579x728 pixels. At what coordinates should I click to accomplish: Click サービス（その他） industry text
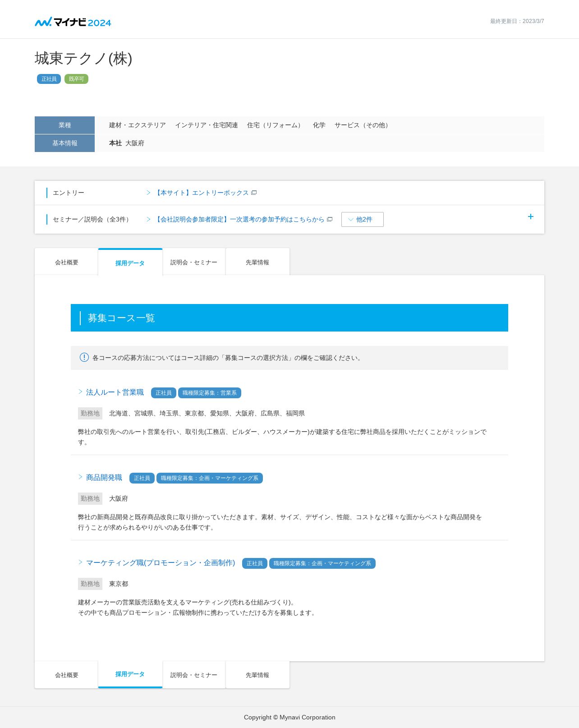(363, 125)
